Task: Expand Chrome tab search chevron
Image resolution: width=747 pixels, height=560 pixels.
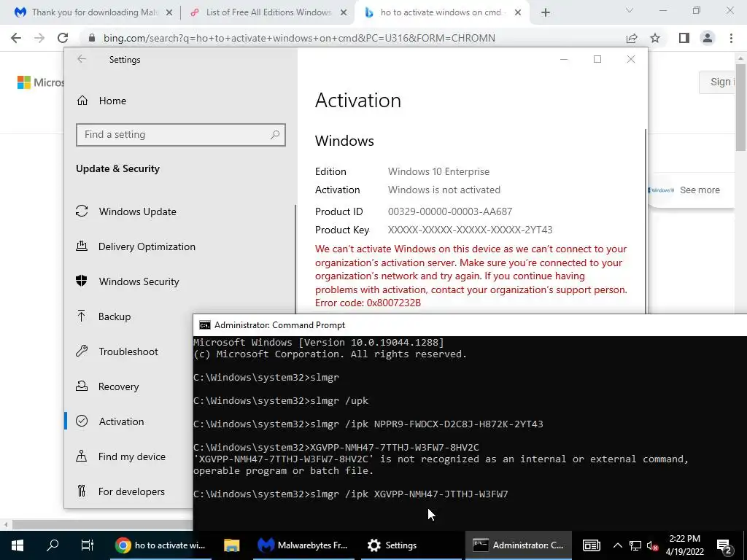Action: click(x=630, y=10)
